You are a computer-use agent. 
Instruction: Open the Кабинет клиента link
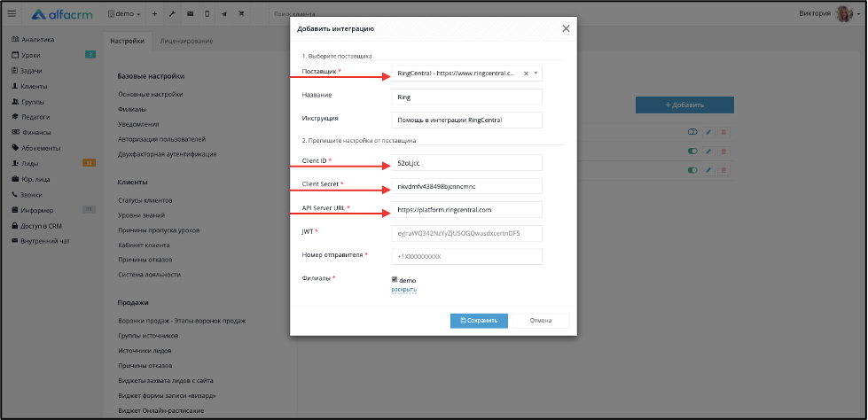pos(144,245)
